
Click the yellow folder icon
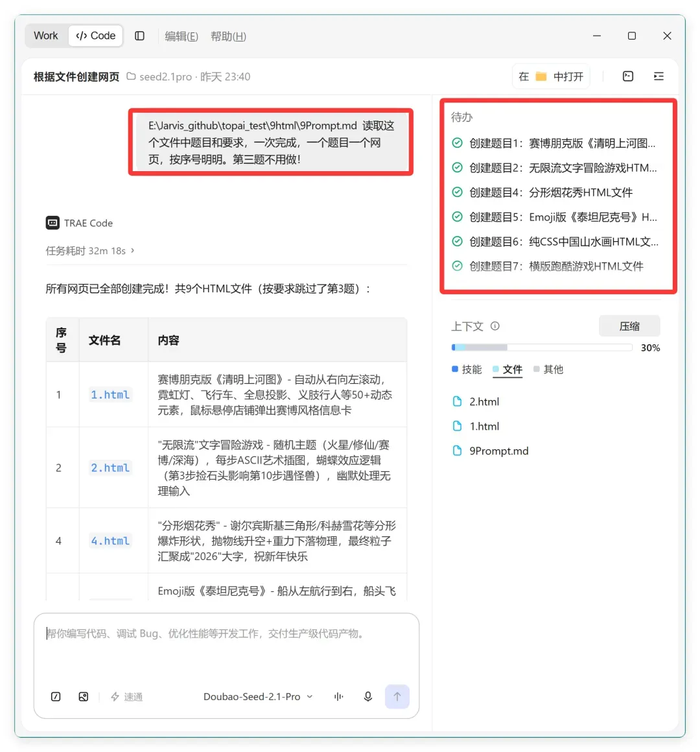(541, 76)
